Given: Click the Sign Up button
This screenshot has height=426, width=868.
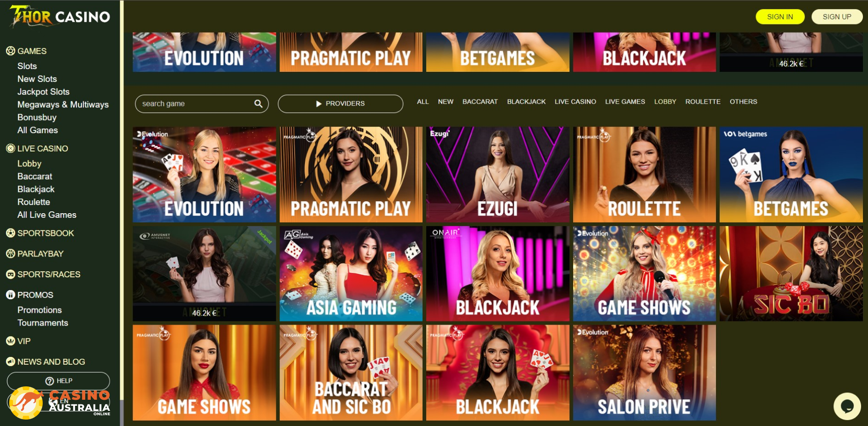Looking at the screenshot, I should (x=837, y=17).
